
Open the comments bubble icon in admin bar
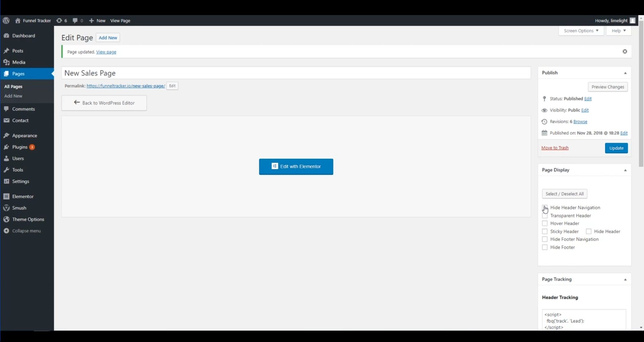(x=75, y=20)
